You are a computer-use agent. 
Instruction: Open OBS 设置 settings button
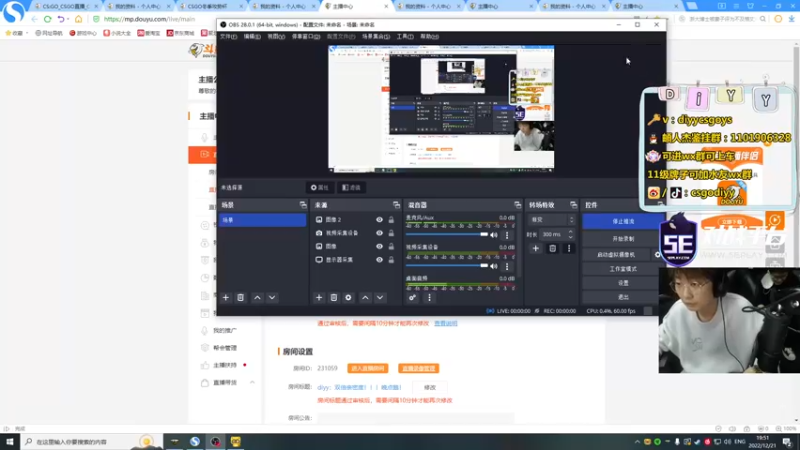[x=623, y=283]
